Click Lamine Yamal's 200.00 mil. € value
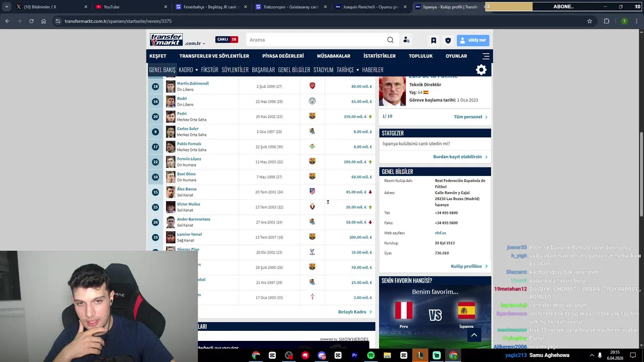 360,237
